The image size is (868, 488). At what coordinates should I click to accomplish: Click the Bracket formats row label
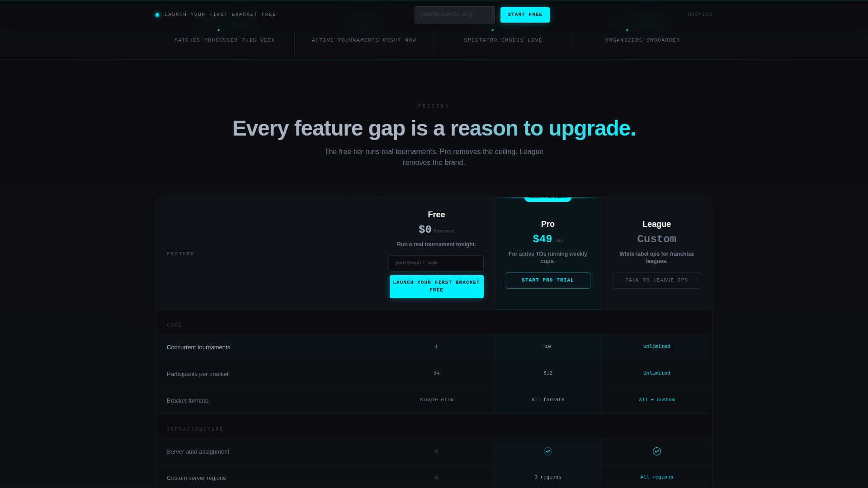click(187, 401)
